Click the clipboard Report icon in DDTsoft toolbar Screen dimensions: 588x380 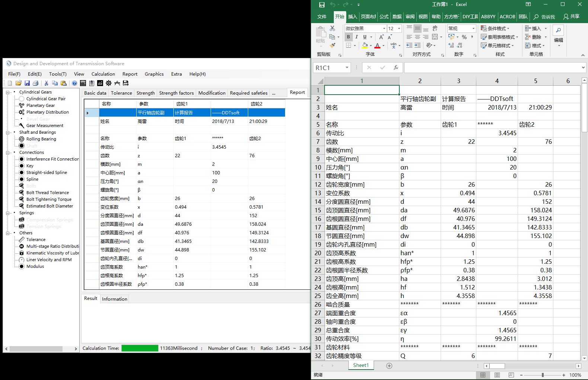click(92, 83)
